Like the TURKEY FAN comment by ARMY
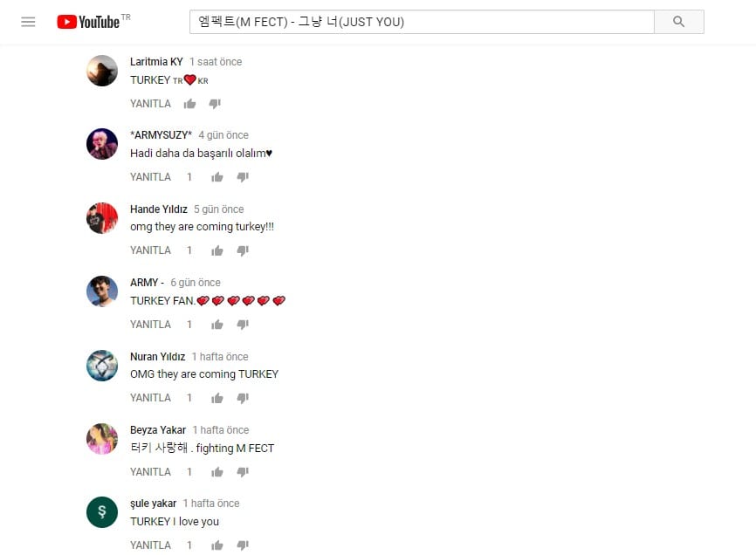 (x=217, y=325)
